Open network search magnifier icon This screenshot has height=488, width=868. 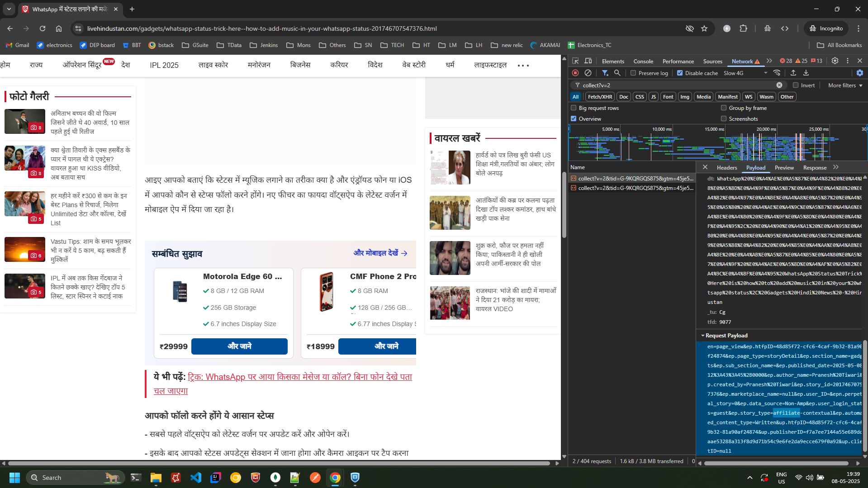coord(617,73)
